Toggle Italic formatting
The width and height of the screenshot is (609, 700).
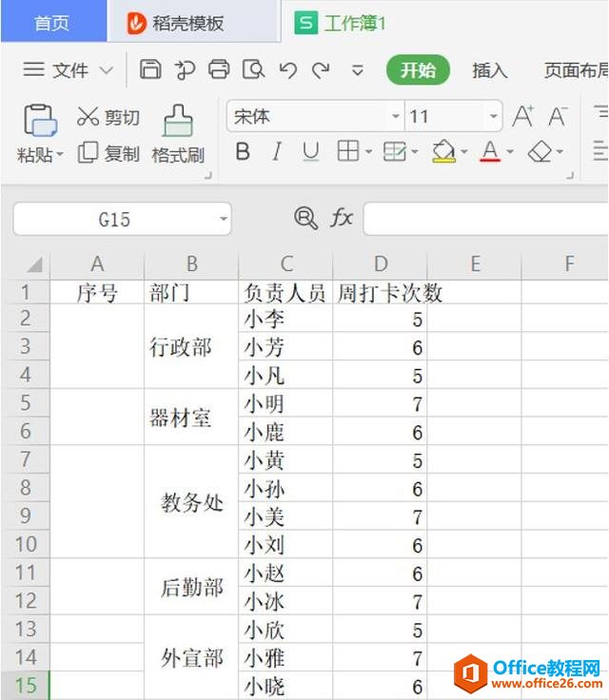point(277,152)
